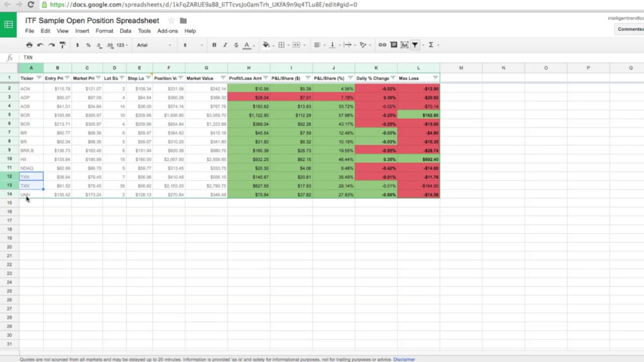Open filter dropdown for Ticker column

pos(39,78)
